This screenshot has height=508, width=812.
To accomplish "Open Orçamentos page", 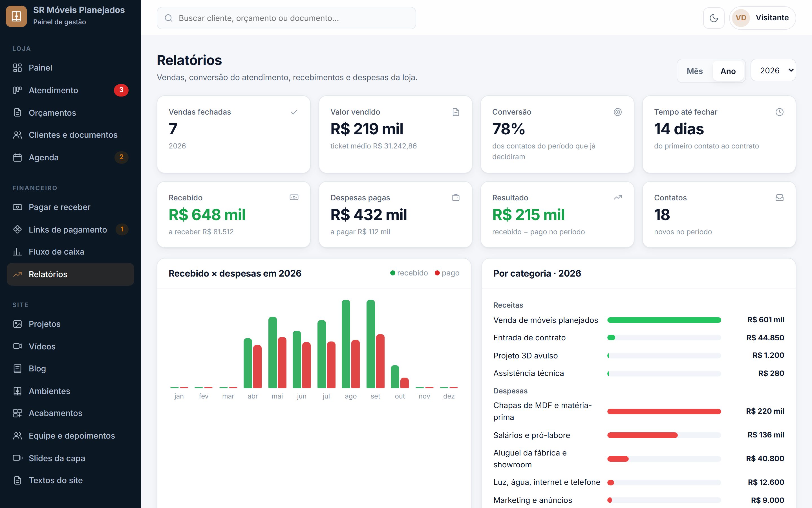I will coord(70,113).
